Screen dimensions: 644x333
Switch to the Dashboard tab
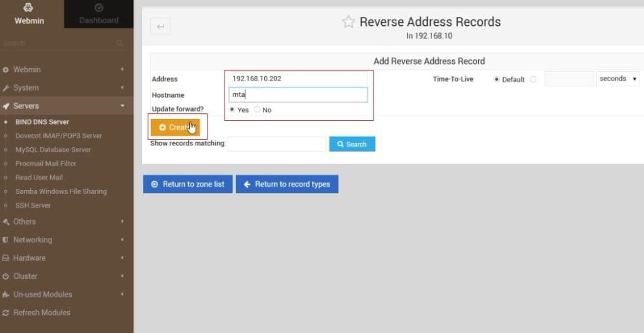[x=99, y=14]
